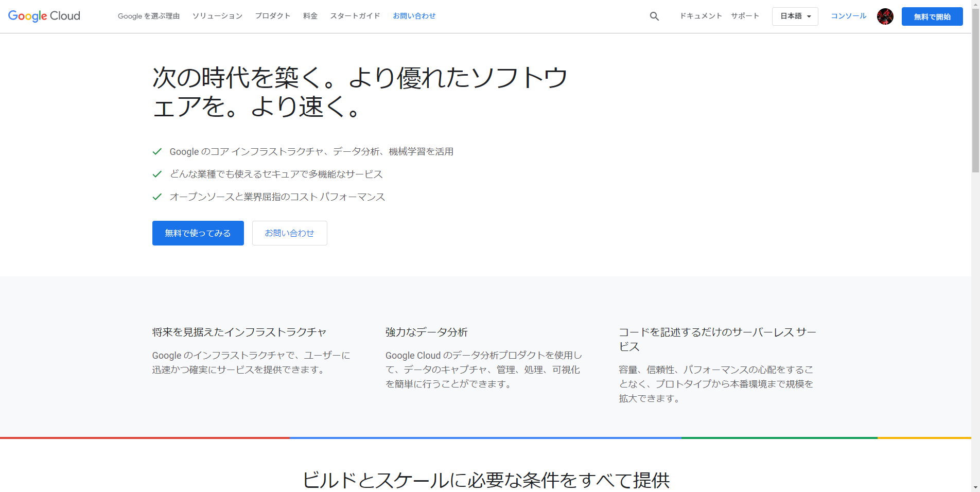Open the プロダクト menu
This screenshot has height=492, width=980.
click(x=273, y=16)
